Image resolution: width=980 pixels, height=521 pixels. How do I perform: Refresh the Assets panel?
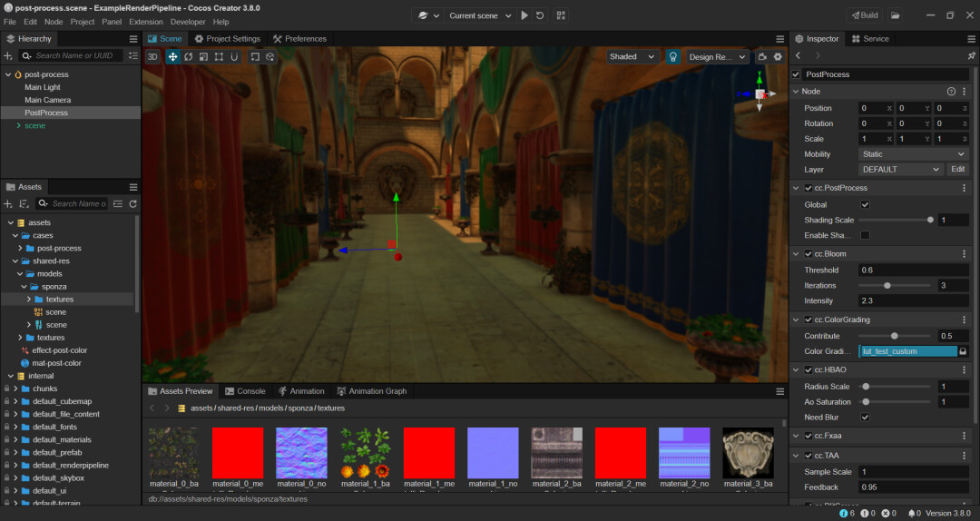[133, 204]
